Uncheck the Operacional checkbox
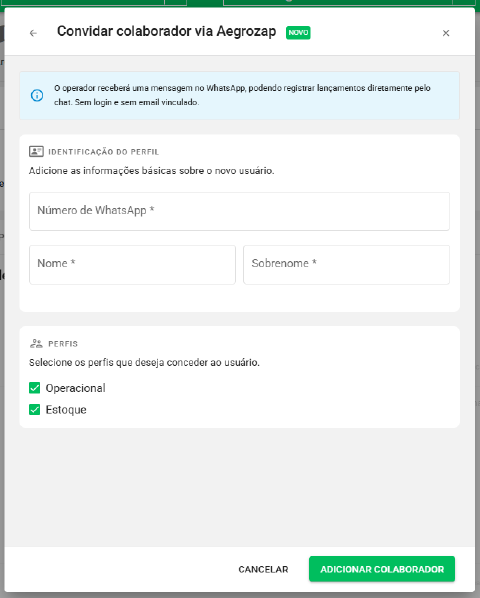480x598 pixels. tap(35, 388)
